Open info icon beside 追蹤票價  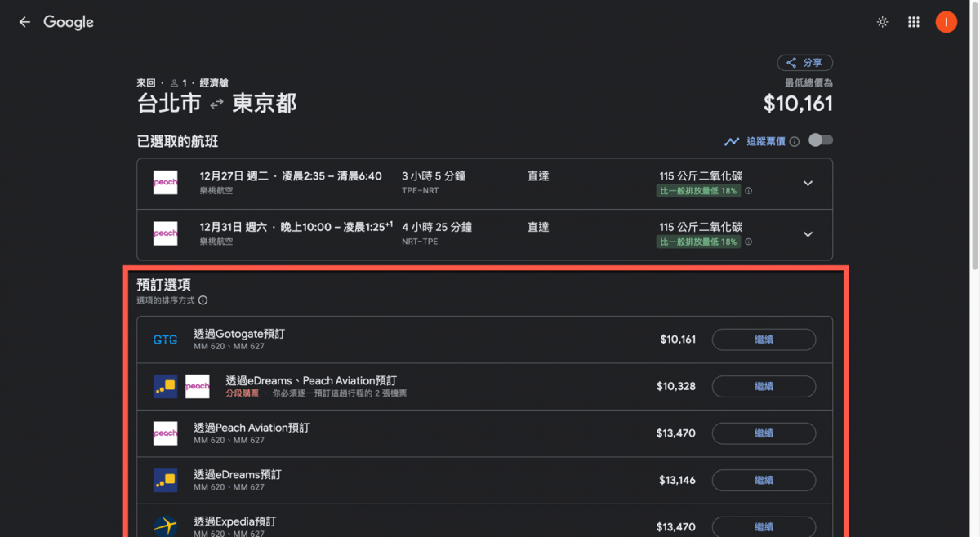point(795,141)
